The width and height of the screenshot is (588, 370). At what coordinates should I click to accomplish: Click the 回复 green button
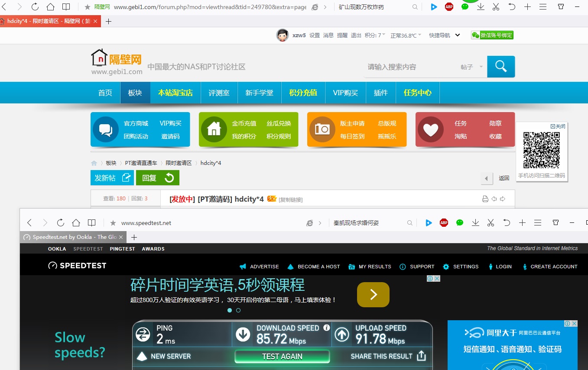(158, 178)
